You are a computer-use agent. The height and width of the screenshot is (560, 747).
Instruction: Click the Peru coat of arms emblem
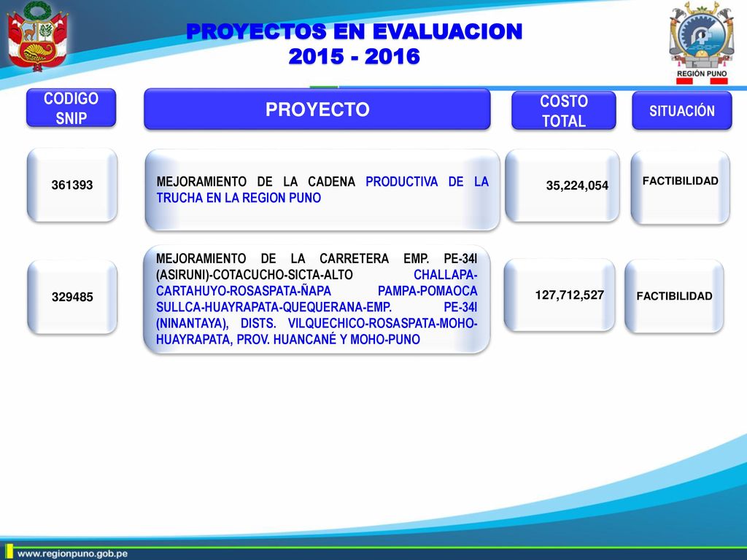38,36
